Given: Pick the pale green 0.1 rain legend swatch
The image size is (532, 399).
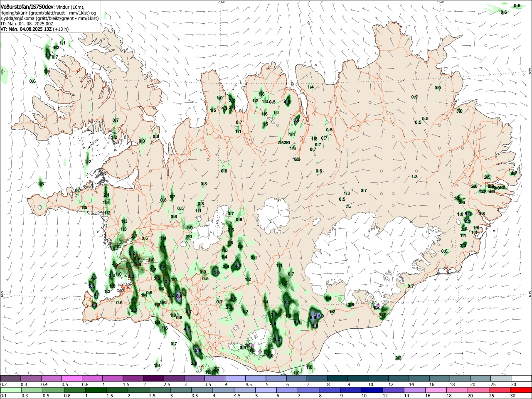Looking at the screenshot, I should coord(10,390).
